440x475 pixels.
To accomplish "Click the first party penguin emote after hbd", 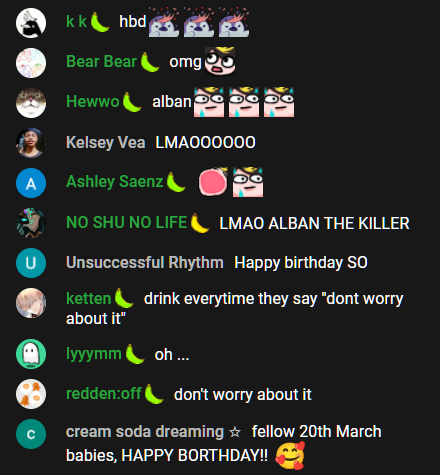I will (164, 22).
